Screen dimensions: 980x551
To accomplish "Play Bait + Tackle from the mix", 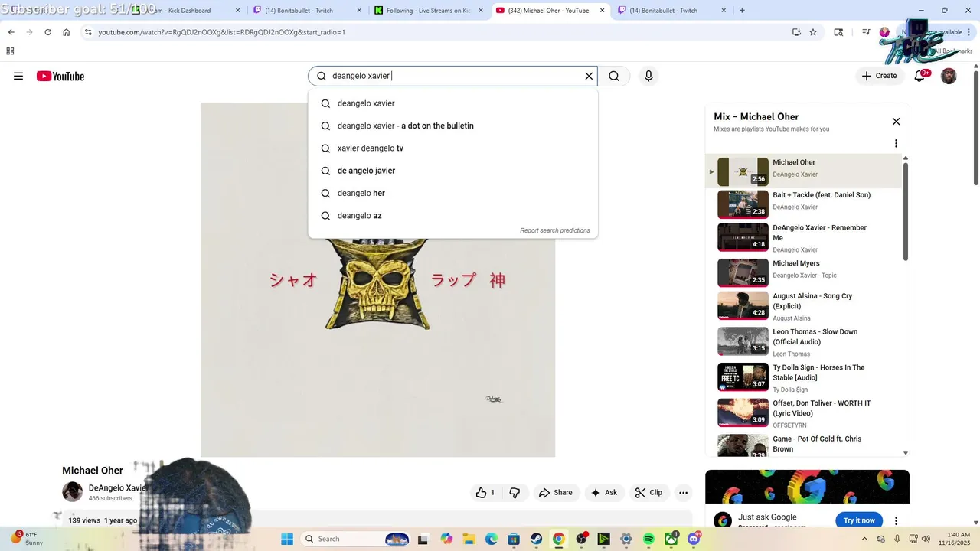I will 804,204.
